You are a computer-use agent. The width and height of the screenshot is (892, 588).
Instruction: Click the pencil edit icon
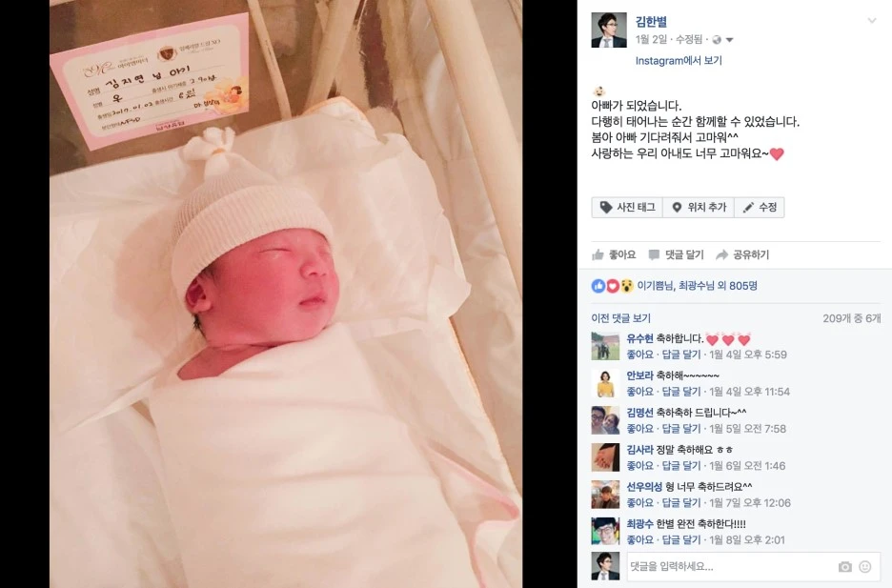click(x=748, y=208)
